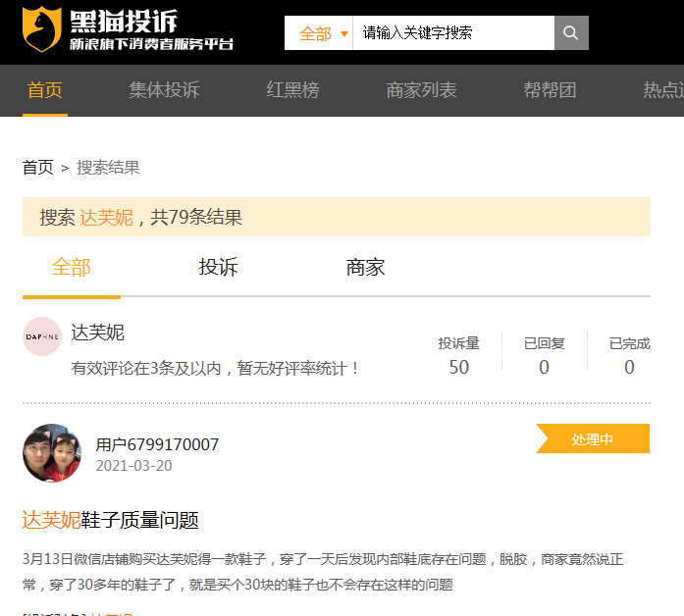Image resolution: width=684 pixels, height=616 pixels.
Task: Switch to the 投诉 results tab
Action: coord(218,267)
